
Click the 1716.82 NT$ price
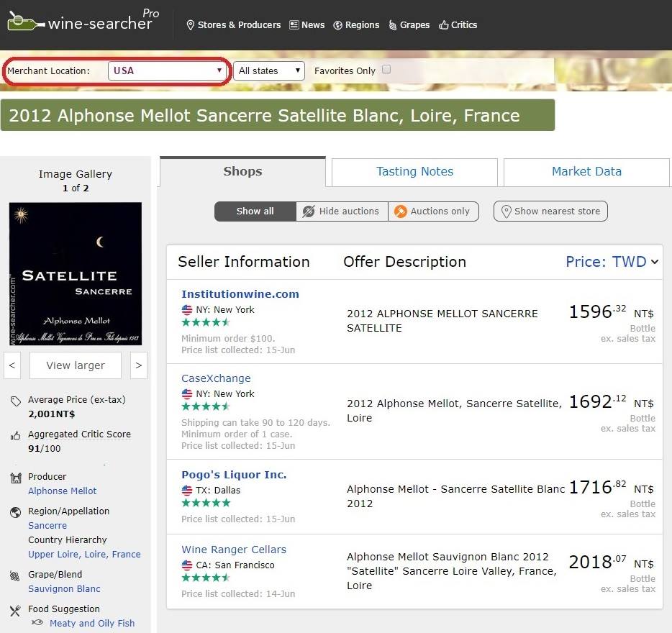612,487
